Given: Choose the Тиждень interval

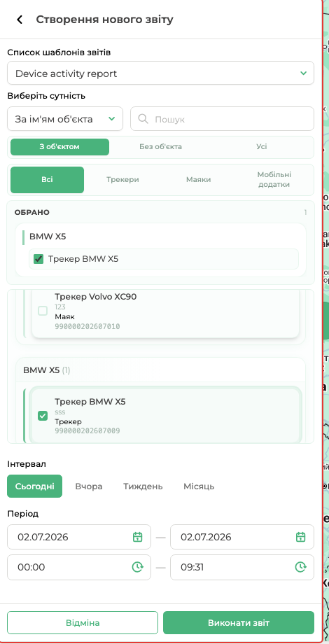Looking at the screenshot, I should 143,486.
